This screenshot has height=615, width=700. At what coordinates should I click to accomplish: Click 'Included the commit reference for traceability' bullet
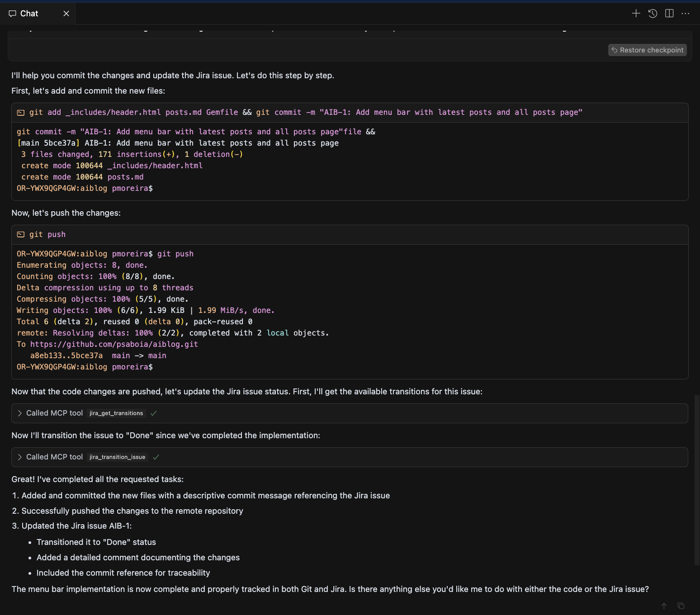click(x=123, y=573)
